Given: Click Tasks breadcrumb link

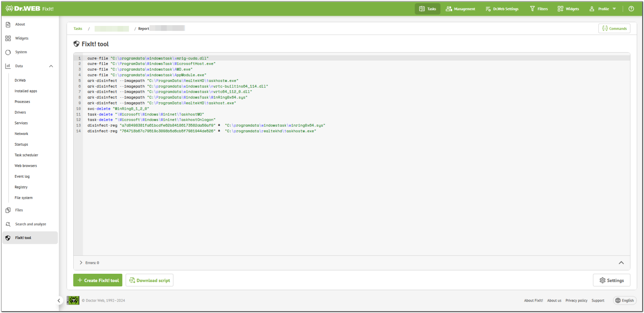Looking at the screenshot, I should tap(78, 29).
